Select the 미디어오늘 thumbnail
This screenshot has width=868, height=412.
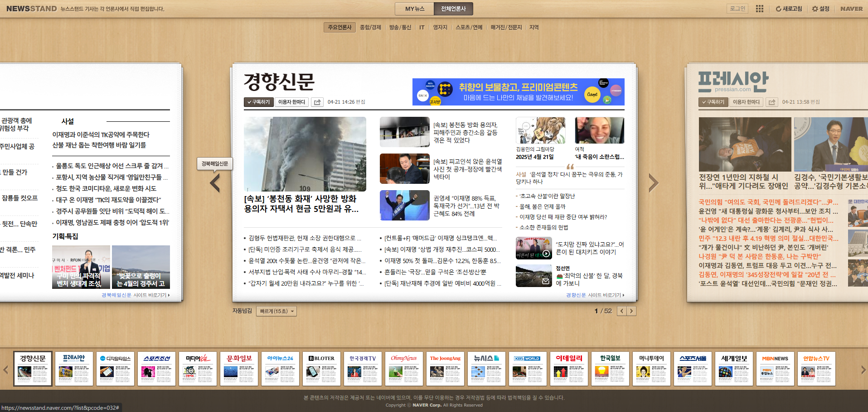coord(198,369)
